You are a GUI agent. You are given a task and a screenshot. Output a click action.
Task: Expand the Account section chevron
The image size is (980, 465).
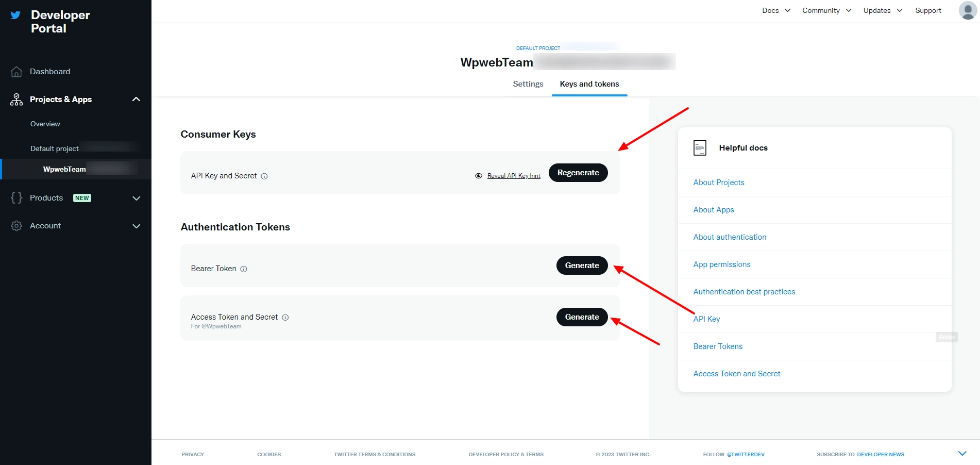tap(137, 226)
